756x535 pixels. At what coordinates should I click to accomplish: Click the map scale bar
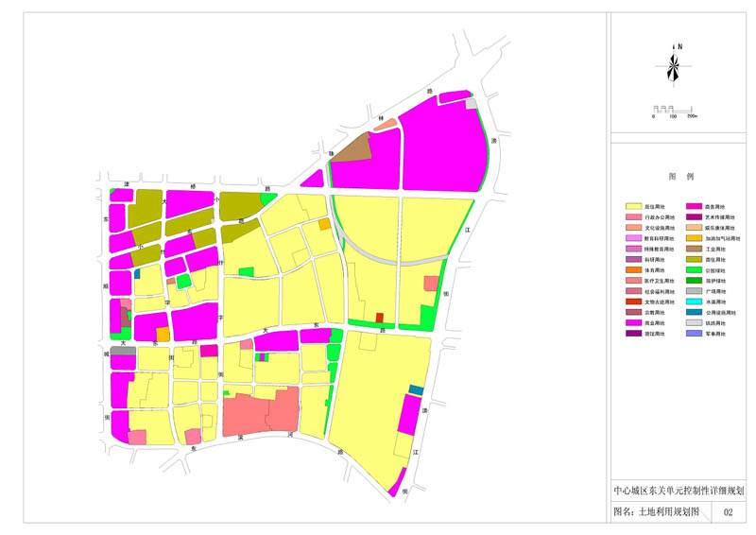click(672, 109)
